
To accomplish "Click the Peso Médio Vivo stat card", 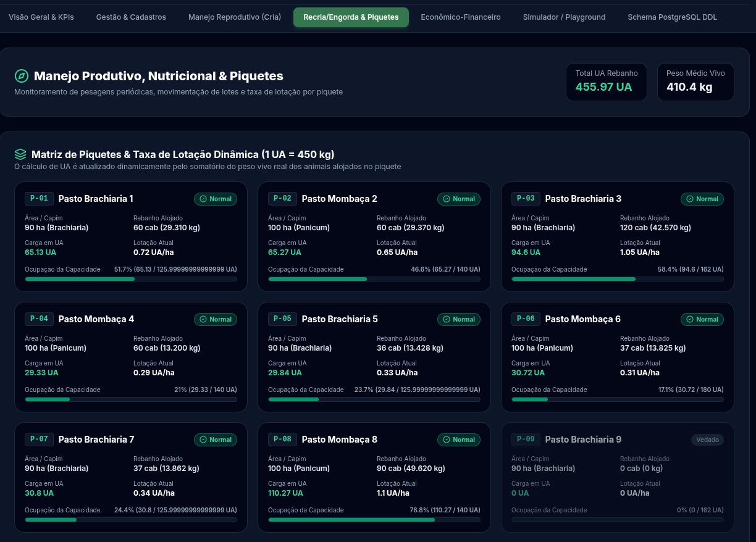I will tap(695, 82).
